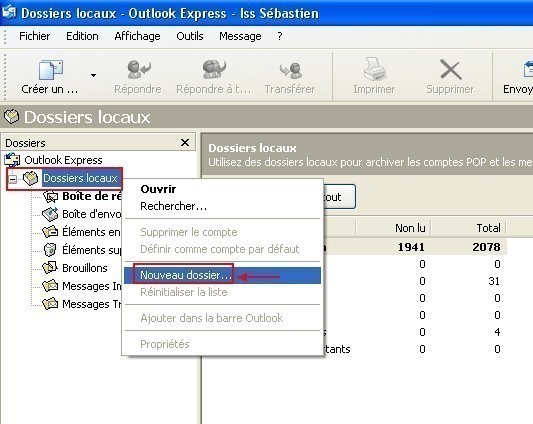Click the Répondre à tous toolbar icon
Screen dimensions: 533x424
(214, 69)
